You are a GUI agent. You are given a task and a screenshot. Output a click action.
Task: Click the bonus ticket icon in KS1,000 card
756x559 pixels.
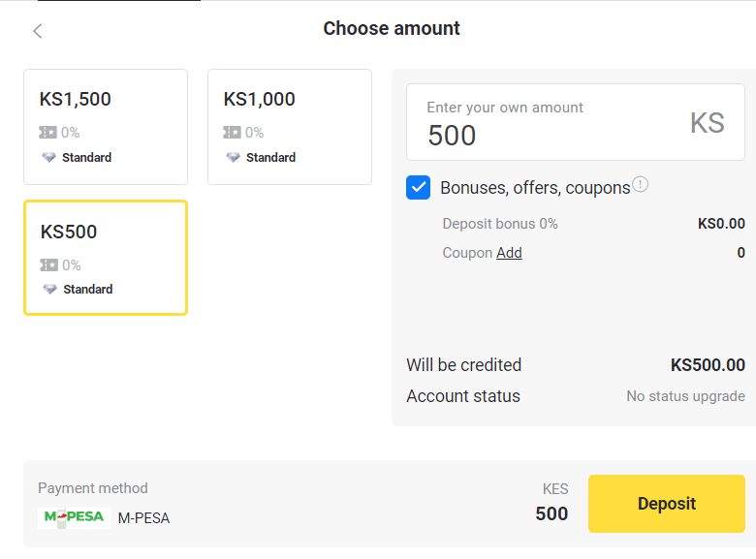pos(233,133)
